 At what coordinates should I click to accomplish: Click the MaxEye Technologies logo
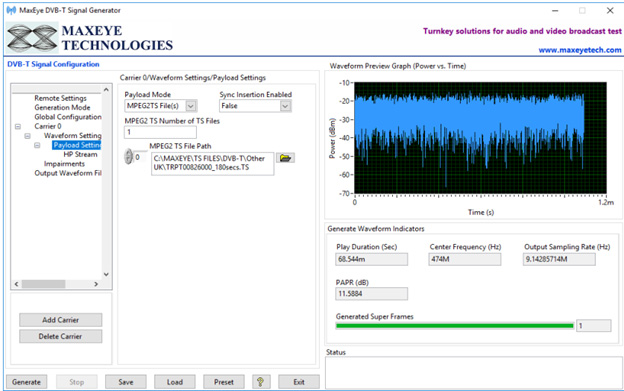pos(90,38)
